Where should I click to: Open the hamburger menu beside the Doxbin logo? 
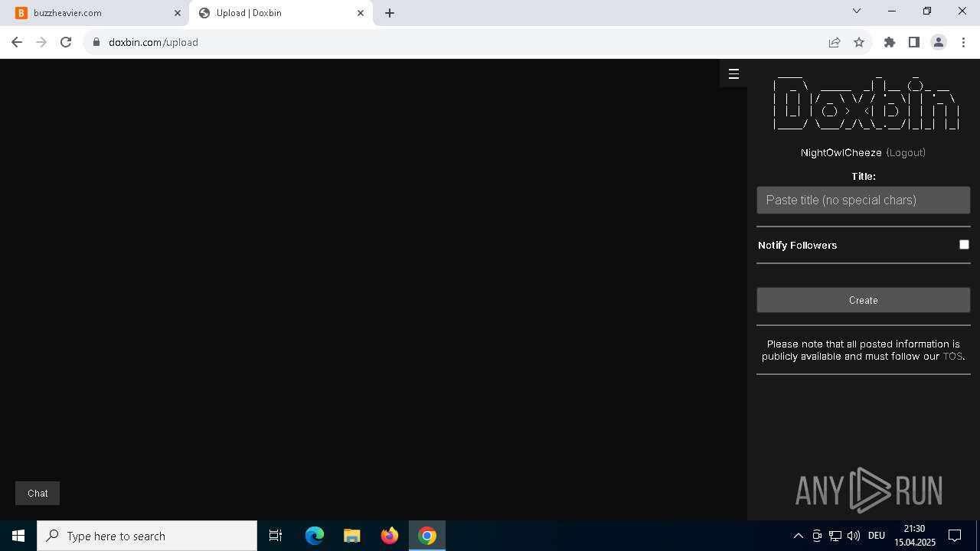[x=733, y=74]
